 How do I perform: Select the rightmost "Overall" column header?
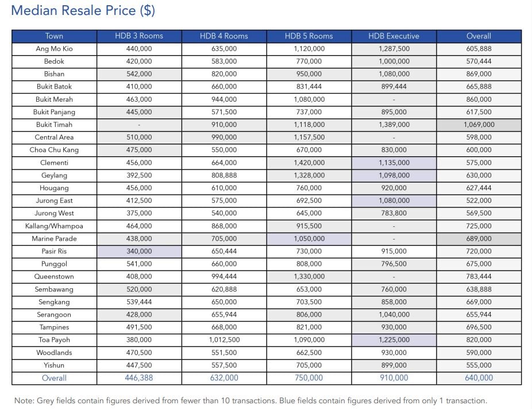479,36
